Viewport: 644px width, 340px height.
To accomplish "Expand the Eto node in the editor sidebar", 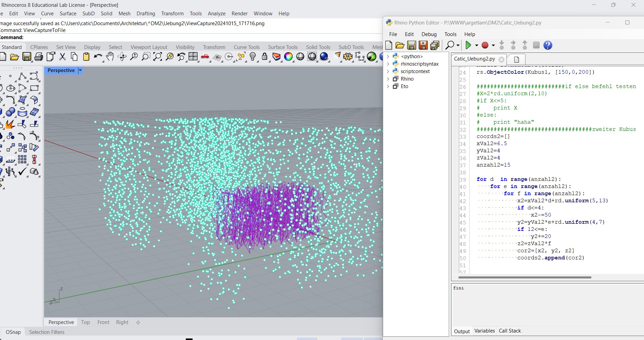I will point(388,86).
